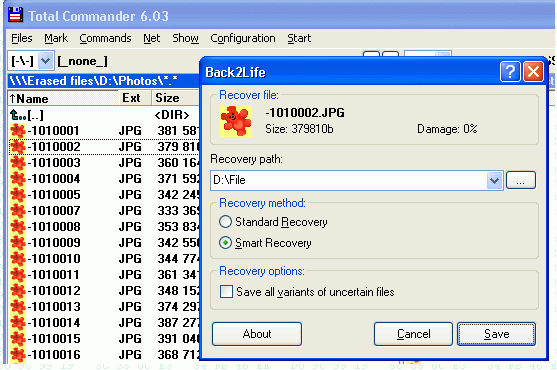
Task: Click the flower icon of file -1010013
Action: tap(17, 307)
